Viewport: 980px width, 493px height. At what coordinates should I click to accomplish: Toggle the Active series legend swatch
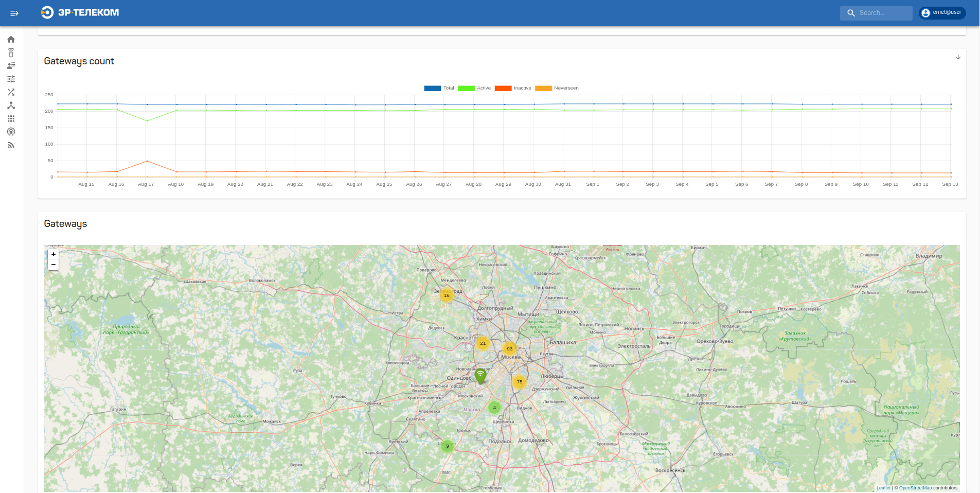(466, 88)
